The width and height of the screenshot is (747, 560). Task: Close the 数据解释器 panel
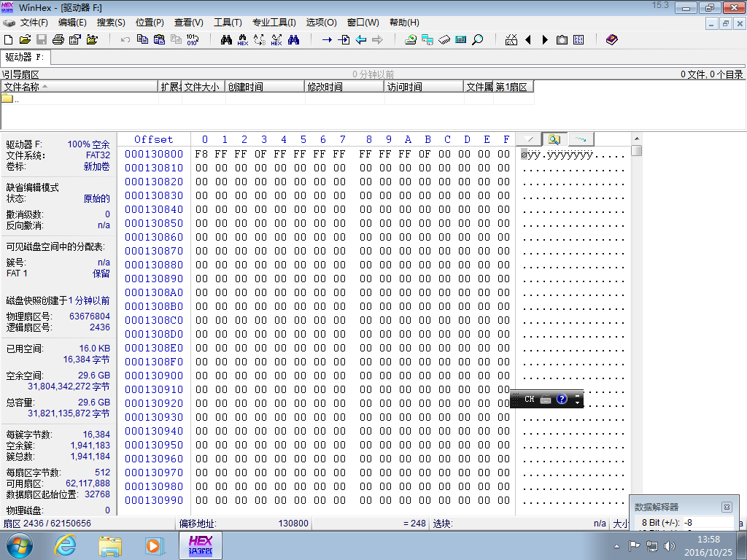(727, 507)
